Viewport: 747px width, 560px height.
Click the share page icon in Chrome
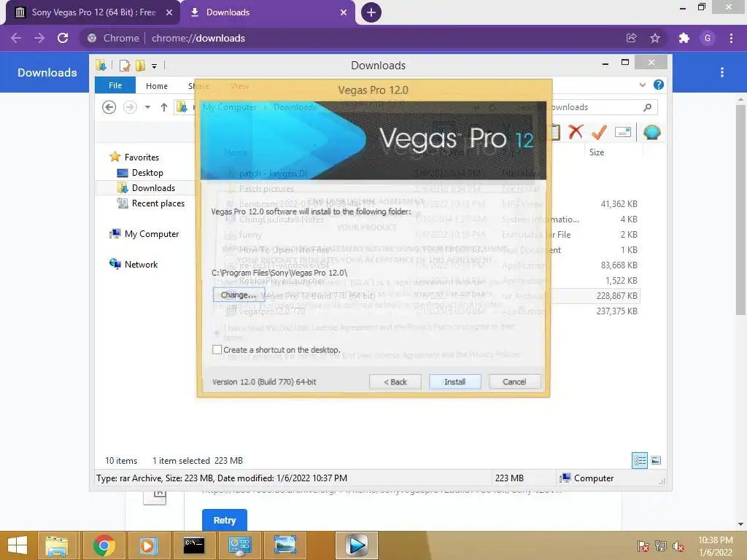[631, 38]
